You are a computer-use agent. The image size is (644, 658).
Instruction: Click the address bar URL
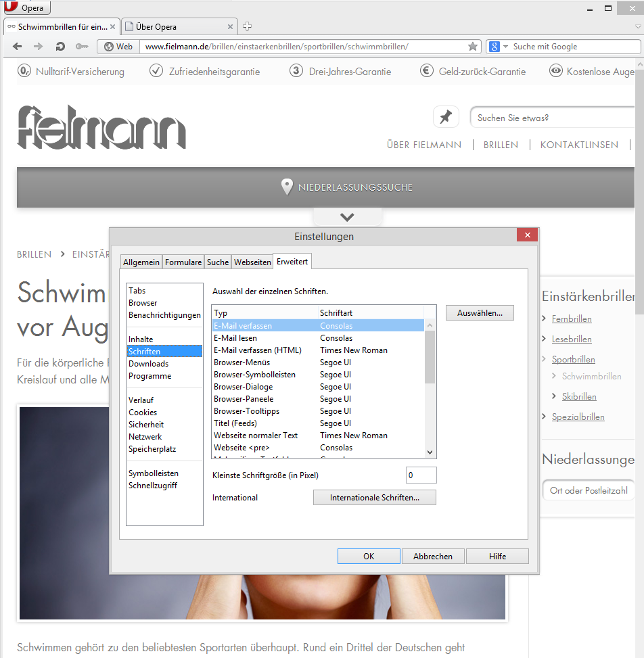point(276,47)
